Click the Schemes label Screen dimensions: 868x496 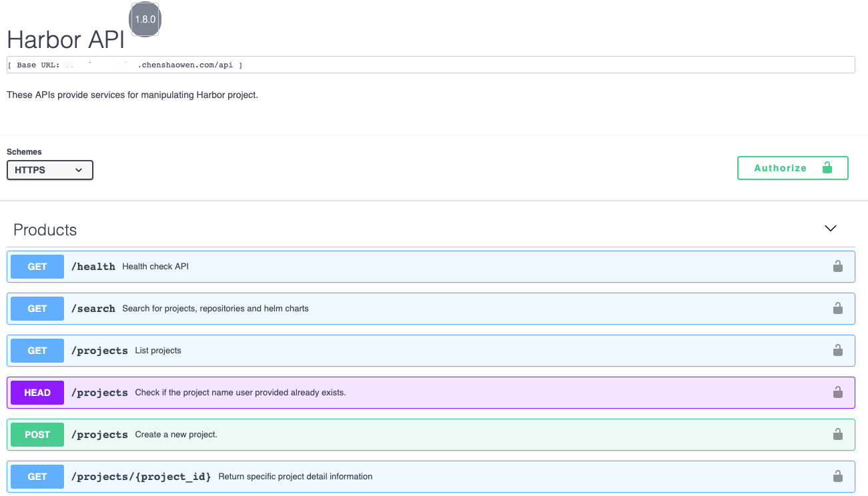click(24, 152)
